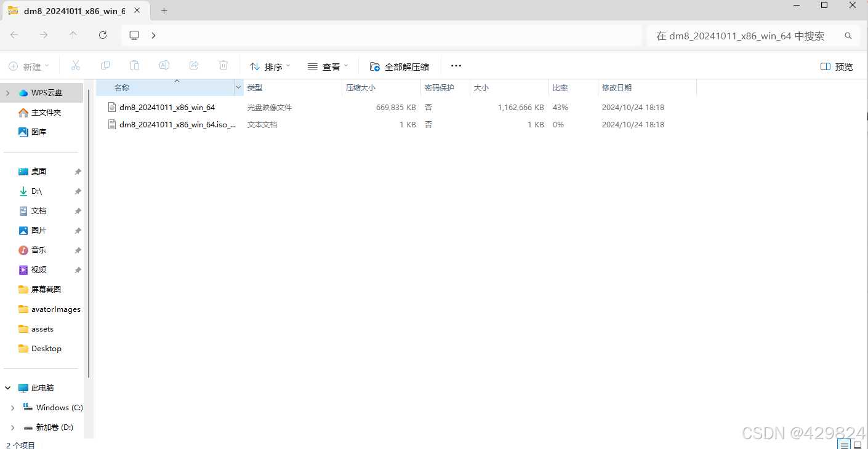This screenshot has width=868, height=449.
Task: Switch to large icons view in the status bar
Action: (858, 444)
